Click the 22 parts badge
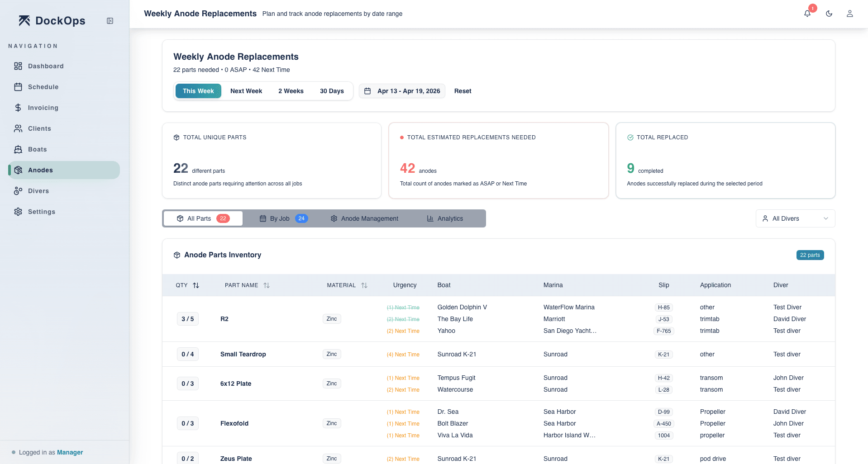The height and width of the screenshot is (464, 868). [810, 255]
